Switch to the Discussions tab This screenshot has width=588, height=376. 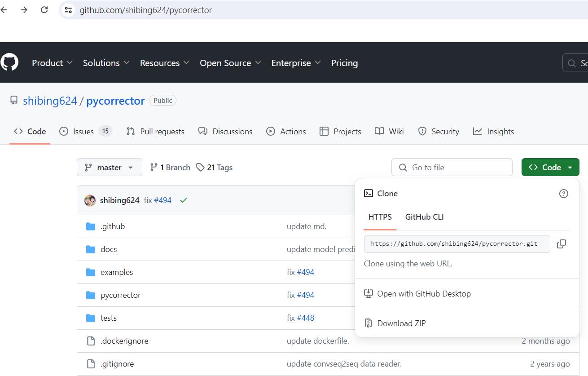click(x=225, y=131)
